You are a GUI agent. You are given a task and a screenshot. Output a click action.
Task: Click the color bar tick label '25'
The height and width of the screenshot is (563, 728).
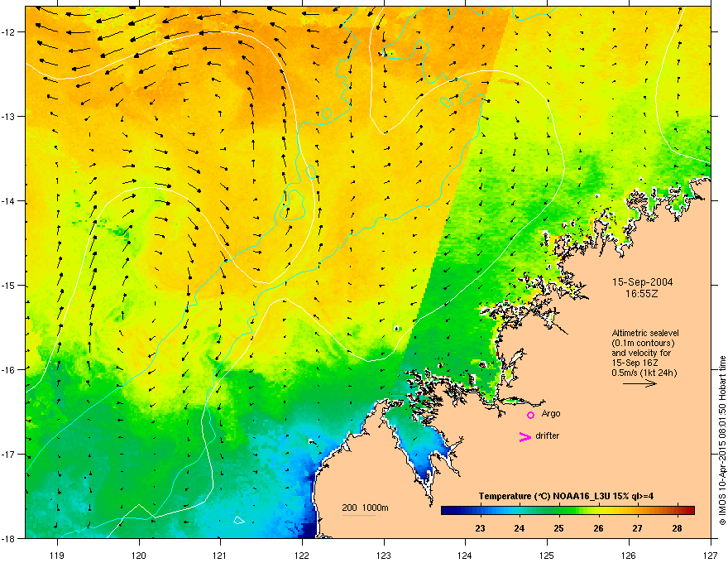(x=558, y=528)
